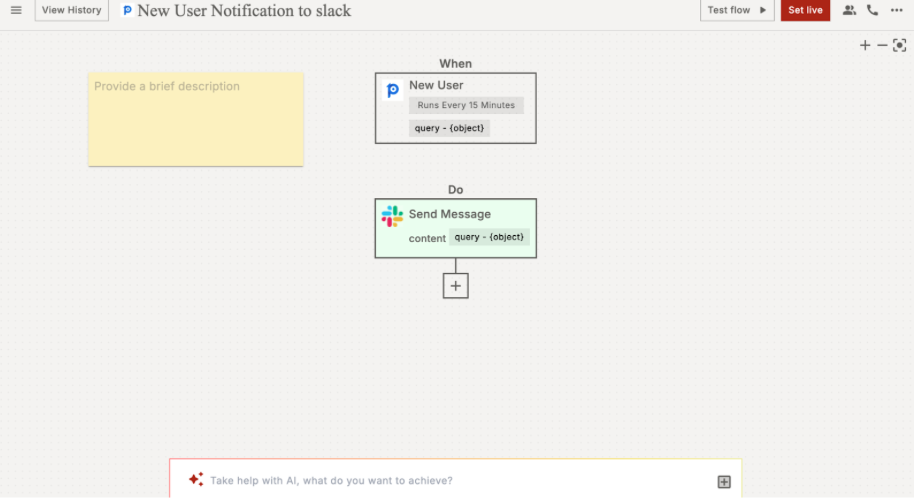The width and height of the screenshot is (914, 502).
Task: Click the Runs Every 15 Minutes tag
Action: point(466,105)
